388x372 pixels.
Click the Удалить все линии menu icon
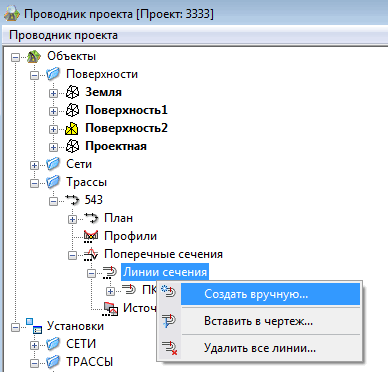169,348
